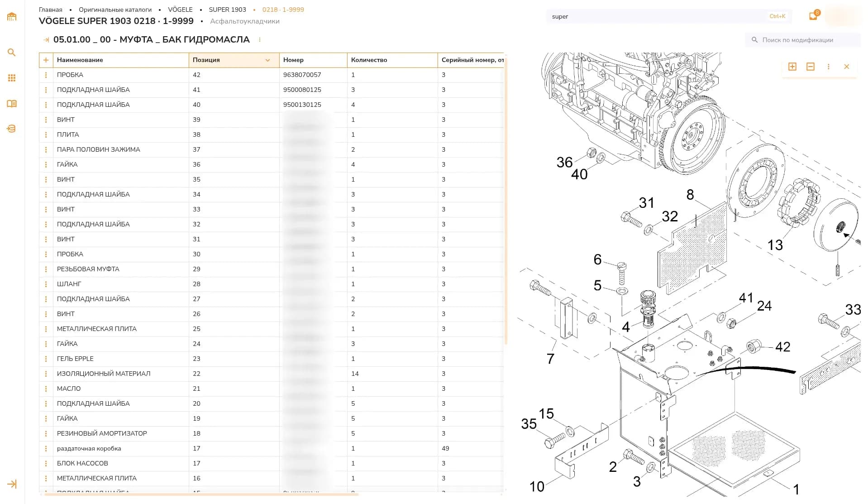Open the apps grid icon in sidebar
The width and height of the screenshot is (868, 504).
click(x=12, y=78)
